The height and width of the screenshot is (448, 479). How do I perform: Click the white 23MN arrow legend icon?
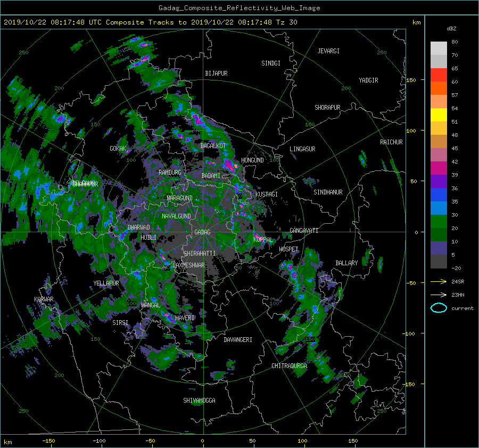click(439, 295)
